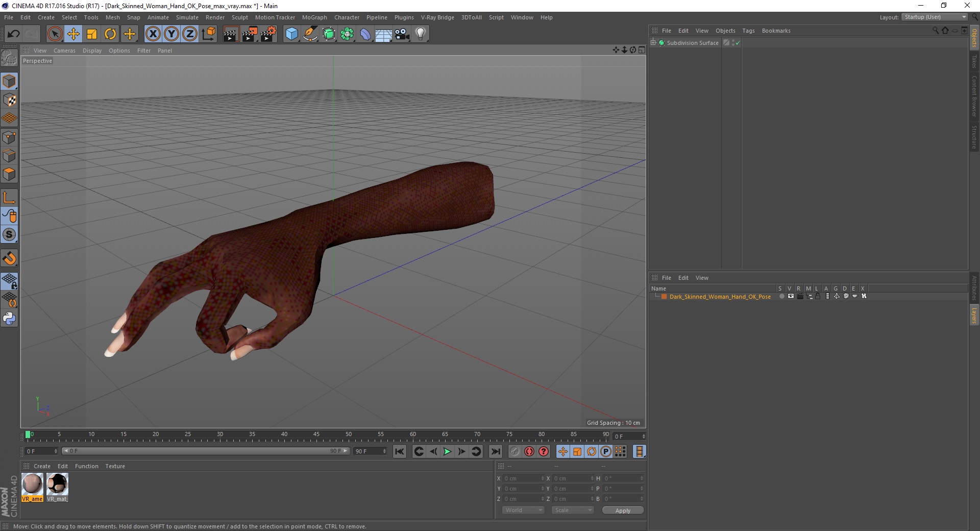The image size is (980, 531).
Task: Play the animation forward
Action: (447, 451)
